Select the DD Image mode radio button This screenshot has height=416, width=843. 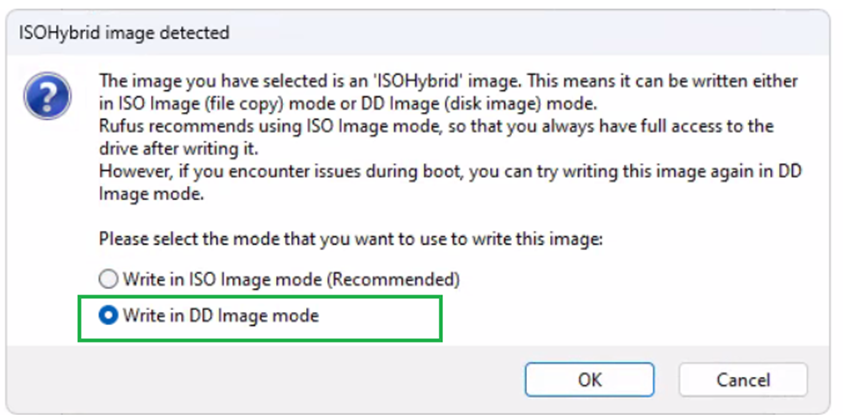pos(108,316)
